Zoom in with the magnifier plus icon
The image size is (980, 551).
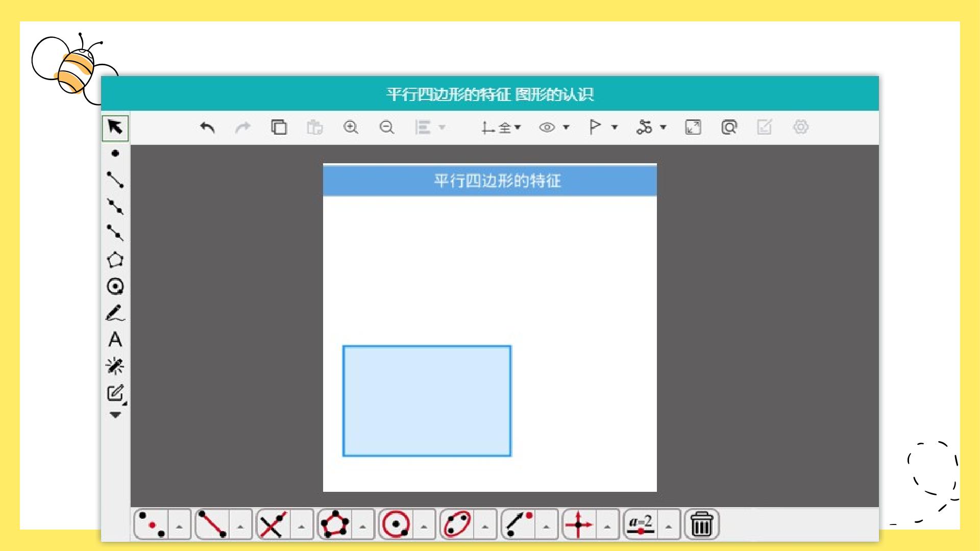[351, 127]
